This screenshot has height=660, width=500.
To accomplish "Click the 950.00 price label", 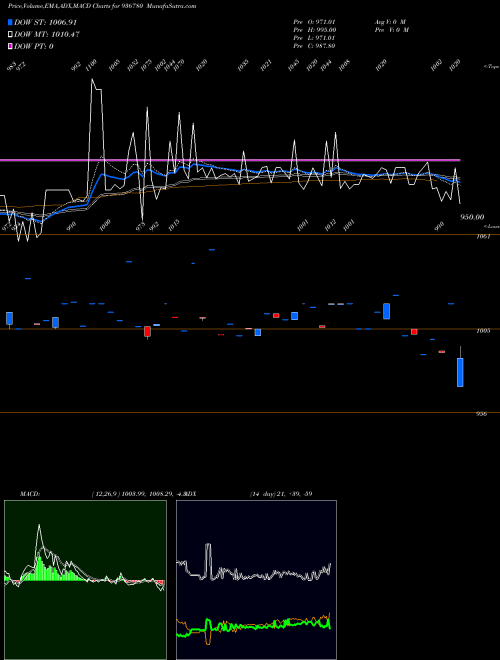I will pyautogui.click(x=472, y=217).
